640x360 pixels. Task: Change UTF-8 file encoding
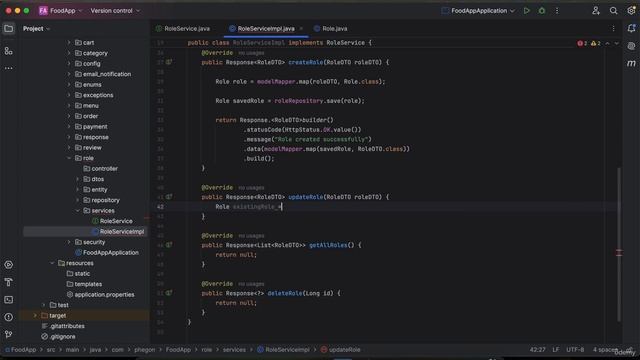click(x=575, y=350)
